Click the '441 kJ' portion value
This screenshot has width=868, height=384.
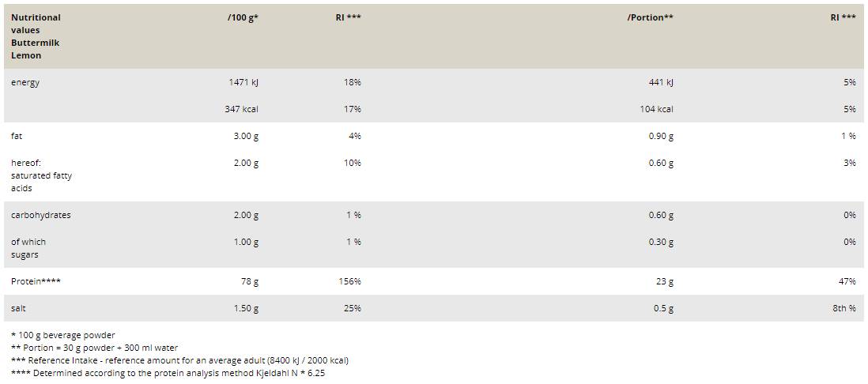[660, 82]
